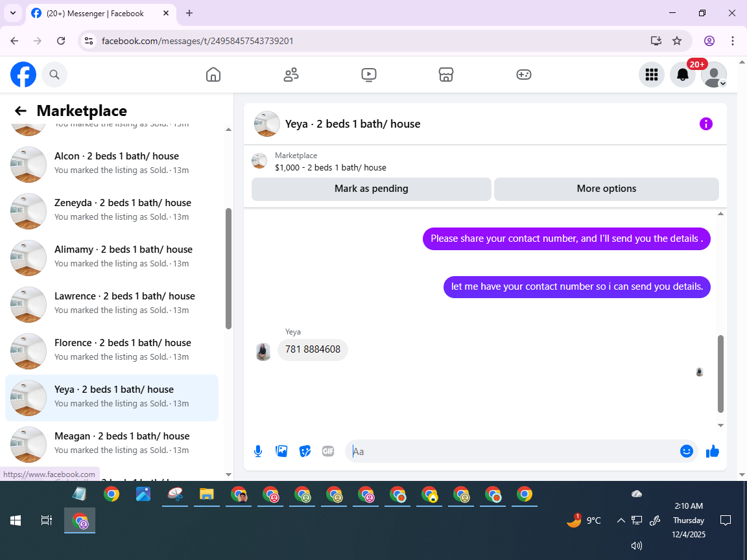Go back in the browser
This screenshot has height=560, width=747.
(14, 41)
